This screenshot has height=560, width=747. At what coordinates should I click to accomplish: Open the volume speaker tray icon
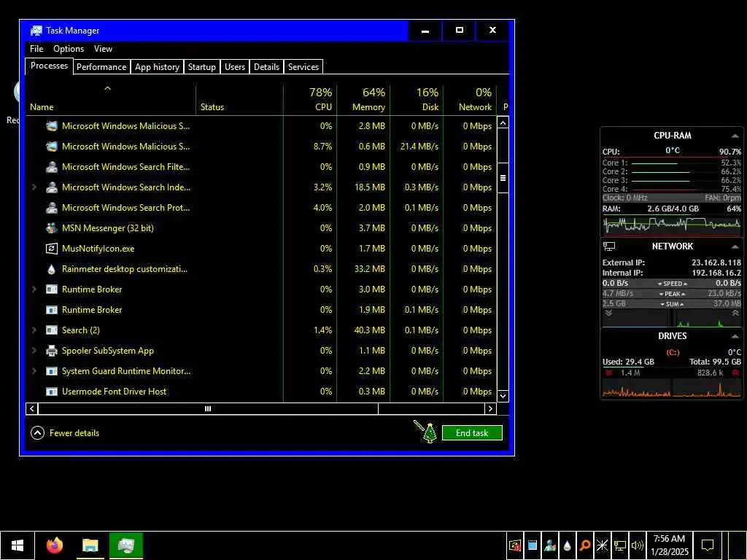pyautogui.click(x=637, y=545)
